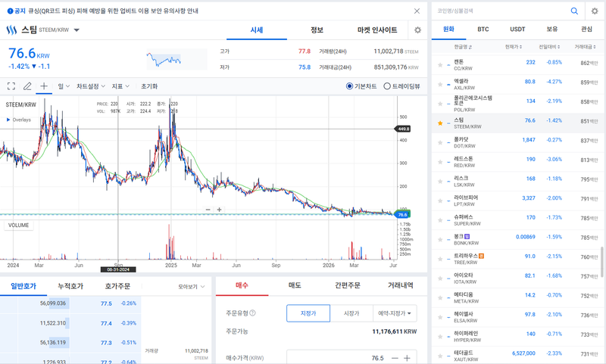Sort coin list by 전일대비
The image size is (606, 364).
pos(549,47)
